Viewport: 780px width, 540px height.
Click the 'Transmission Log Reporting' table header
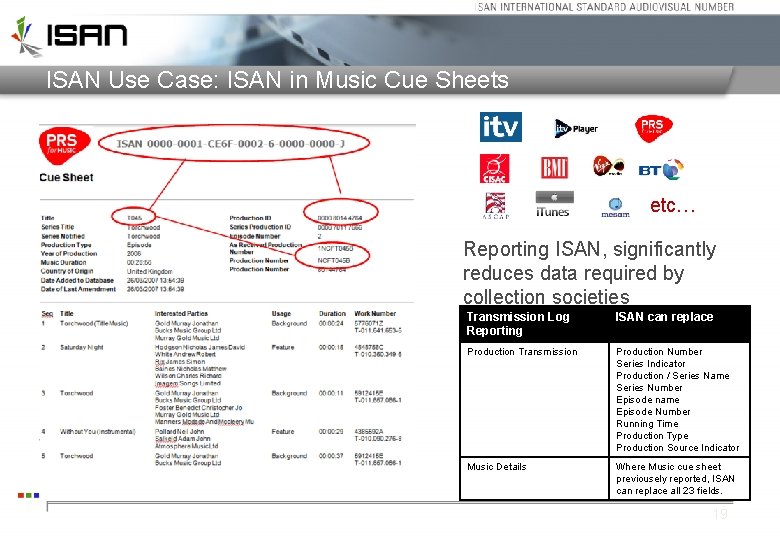[x=518, y=324]
